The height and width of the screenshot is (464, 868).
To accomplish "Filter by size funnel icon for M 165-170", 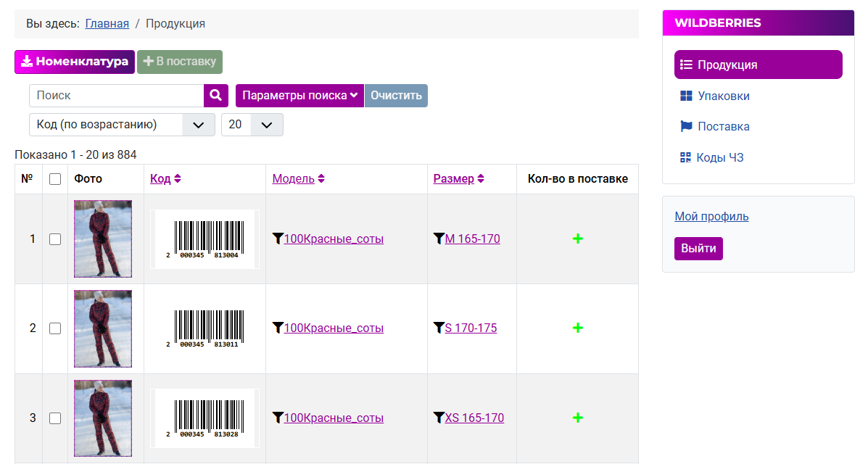I will pos(439,239).
